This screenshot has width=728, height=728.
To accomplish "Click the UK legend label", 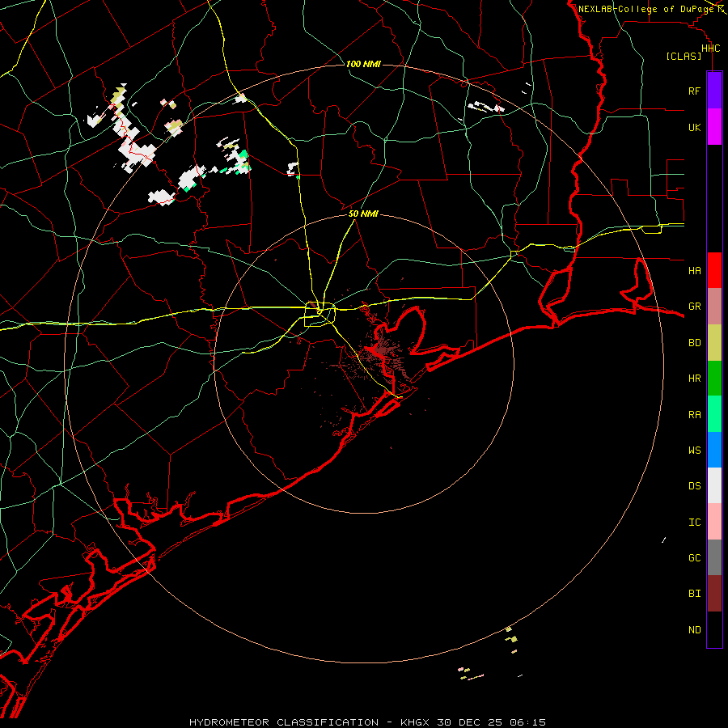I will 694,127.
